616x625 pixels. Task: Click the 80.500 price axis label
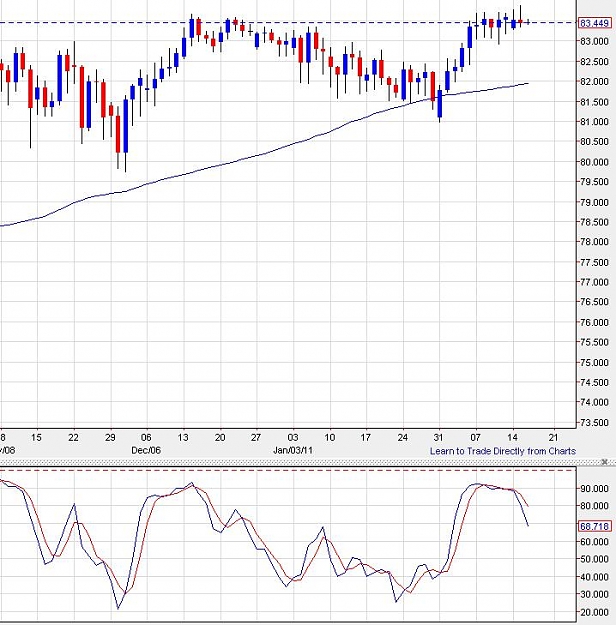594,142
